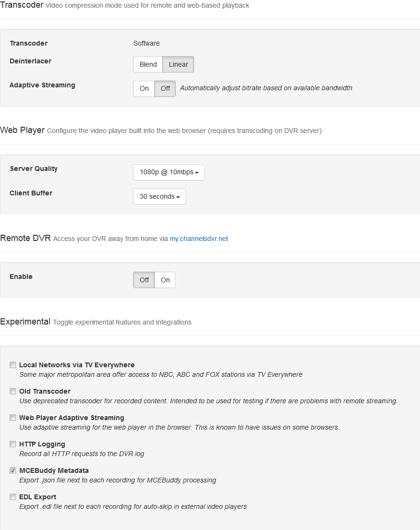
Task: Click the Experimental section heading
Action: (x=25, y=322)
